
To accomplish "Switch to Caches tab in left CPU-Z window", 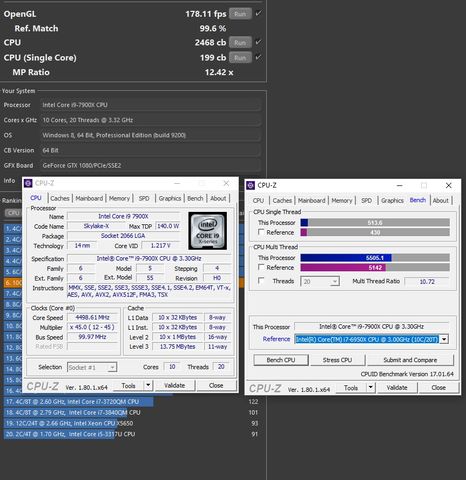I will point(60,198).
